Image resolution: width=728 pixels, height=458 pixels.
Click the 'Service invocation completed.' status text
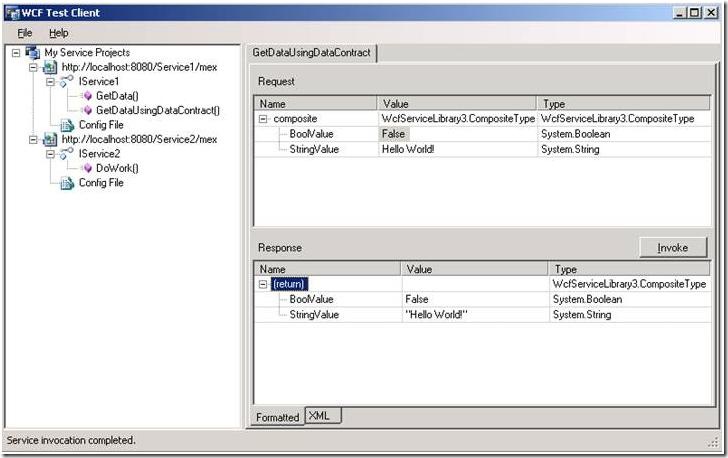coord(71,440)
